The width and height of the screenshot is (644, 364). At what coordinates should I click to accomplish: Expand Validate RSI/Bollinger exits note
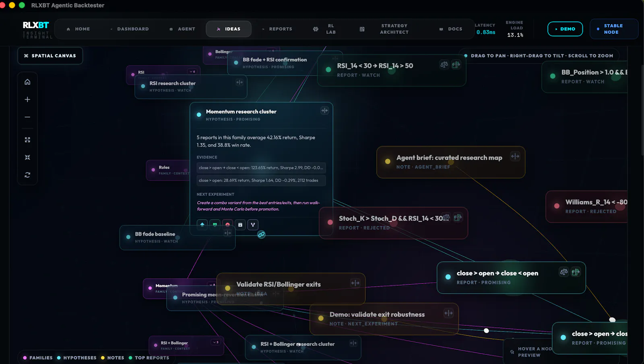(x=355, y=283)
